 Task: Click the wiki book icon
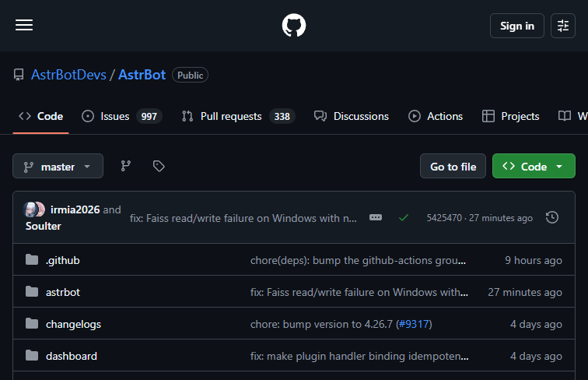pyautogui.click(x=565, y=116)
